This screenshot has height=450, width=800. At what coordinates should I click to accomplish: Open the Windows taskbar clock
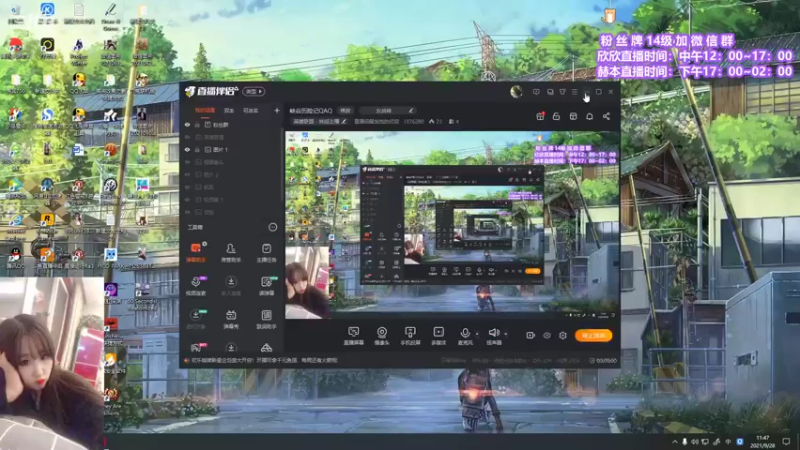coord(762,441)
